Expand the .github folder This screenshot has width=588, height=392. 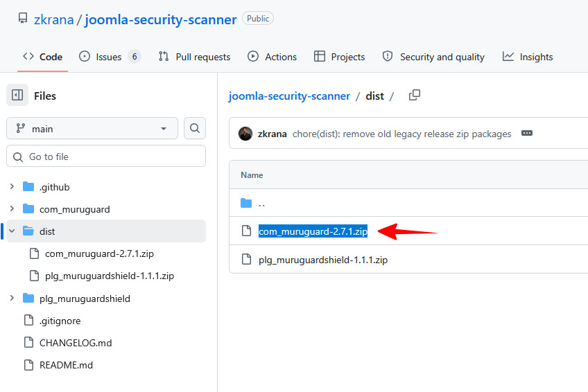[x=12, y=186]
